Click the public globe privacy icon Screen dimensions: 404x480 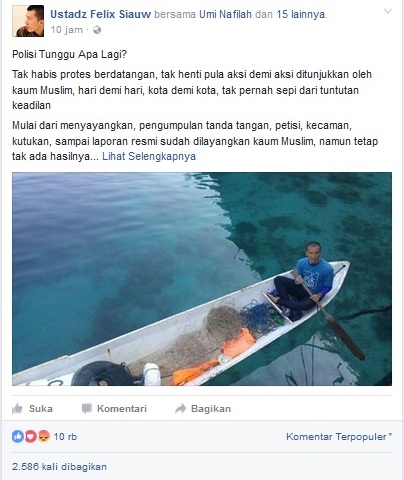pyautogui.click(x=97, y=30)
